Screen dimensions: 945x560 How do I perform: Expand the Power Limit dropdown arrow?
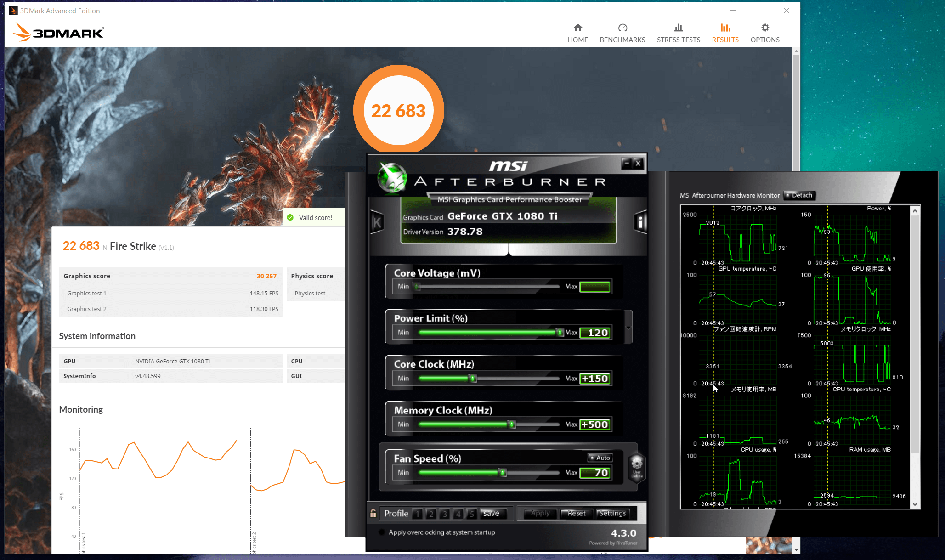pyautogui.click(x=628, y=328)
